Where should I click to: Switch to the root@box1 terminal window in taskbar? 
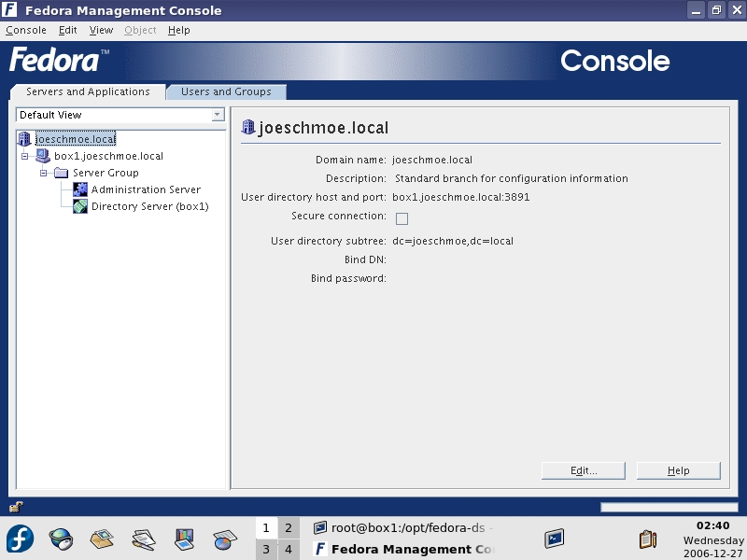[403, 528]
